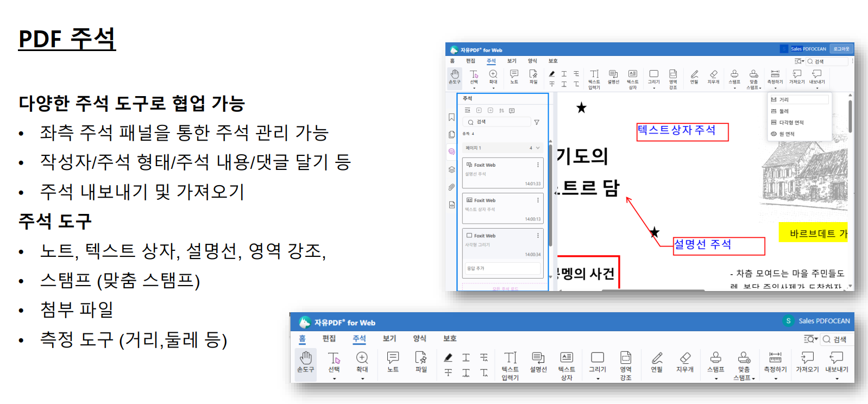This screenshot has height=404, width=868.
Task: Open three-dot menu on 설명선 주석 comment
Action: click(538, 165)
